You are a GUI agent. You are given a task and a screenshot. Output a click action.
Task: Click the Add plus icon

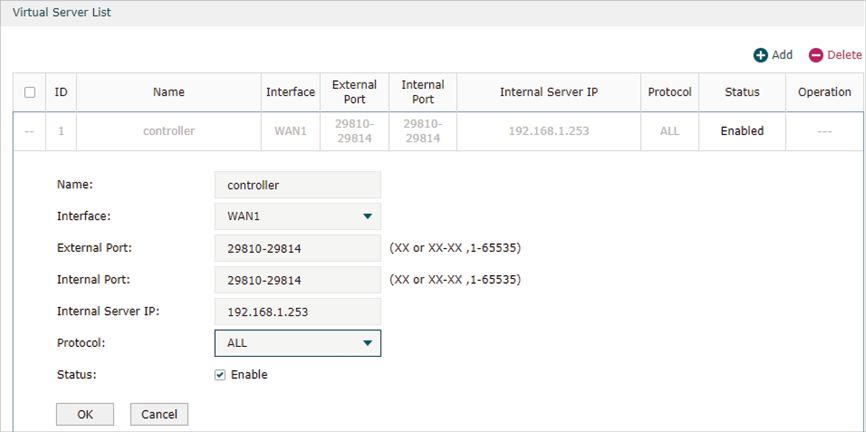pyautogui.click(x=761, y=55)
